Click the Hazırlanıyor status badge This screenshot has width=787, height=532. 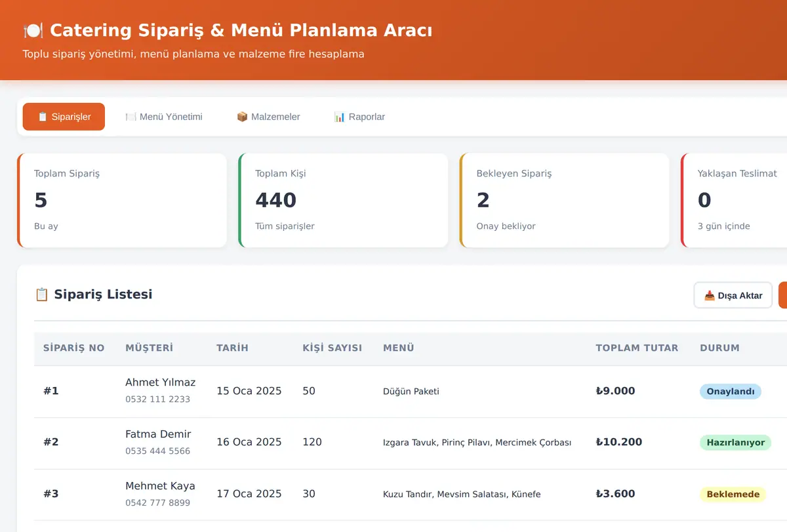(735, 443)
